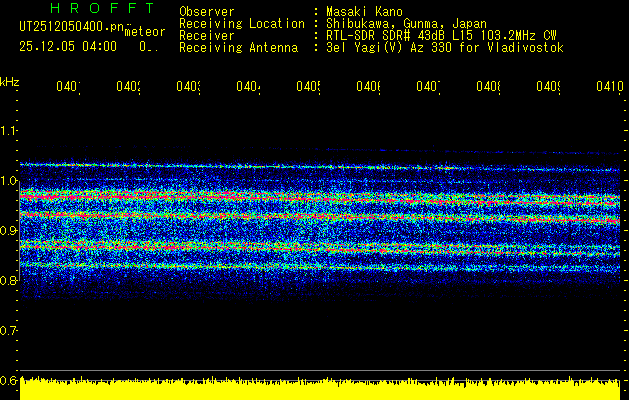The image size is (629, 400).
Task: Click the timestamp 25.12.05 04:00
Action: click(x=68, y=46)
